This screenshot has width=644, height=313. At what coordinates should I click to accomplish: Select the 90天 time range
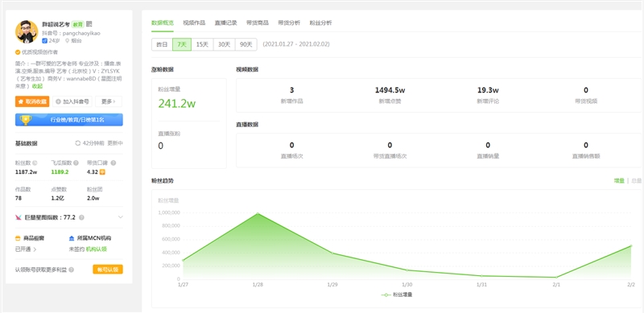pos(246,44)
